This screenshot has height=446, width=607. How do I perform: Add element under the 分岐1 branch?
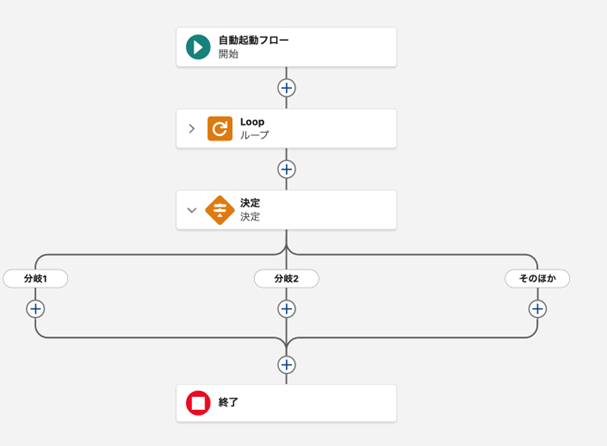[x=36, y=309]
